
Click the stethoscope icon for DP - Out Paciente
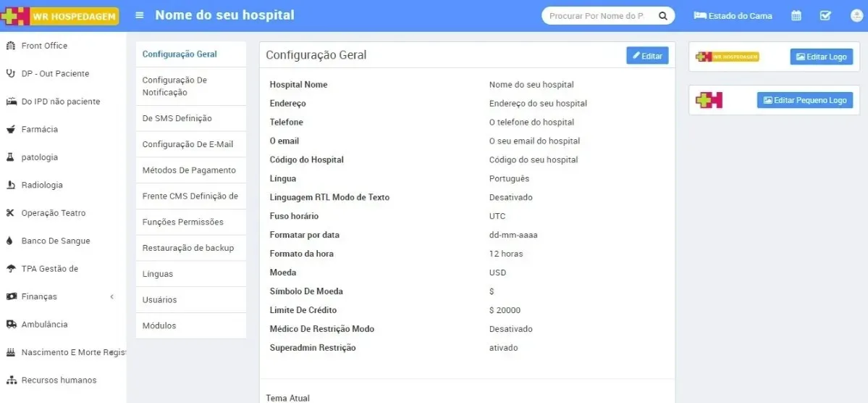point(10,73)
